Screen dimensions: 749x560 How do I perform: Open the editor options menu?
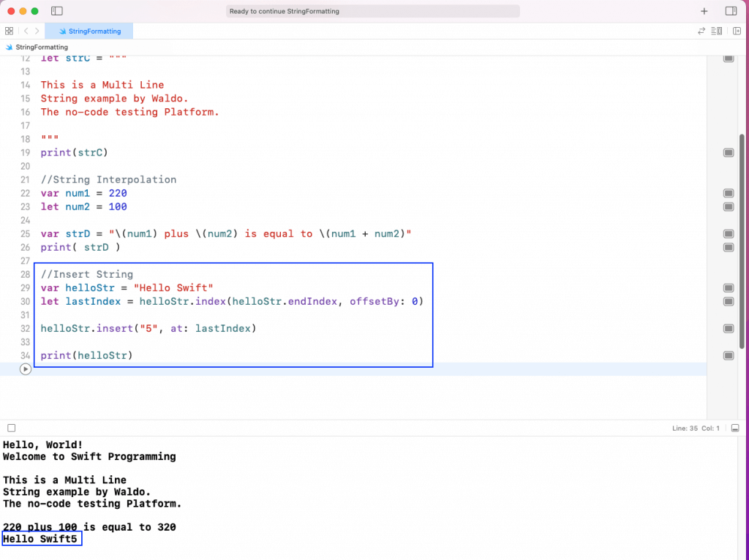pyautogui.click(x=718, y=31)
